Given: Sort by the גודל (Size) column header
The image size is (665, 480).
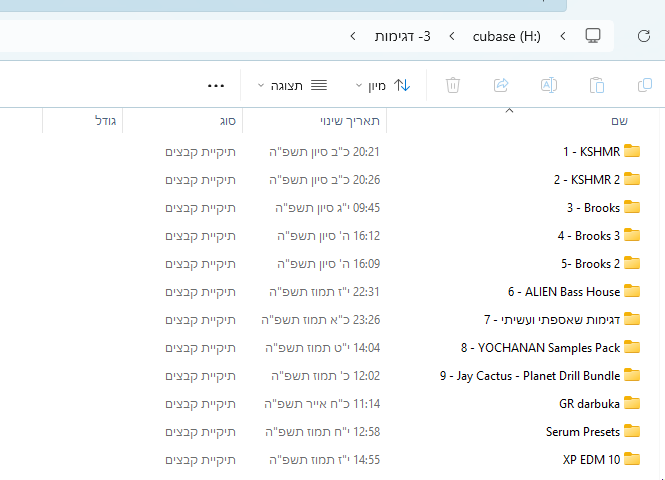Looking at the screenshot, I should coord(83,121).
